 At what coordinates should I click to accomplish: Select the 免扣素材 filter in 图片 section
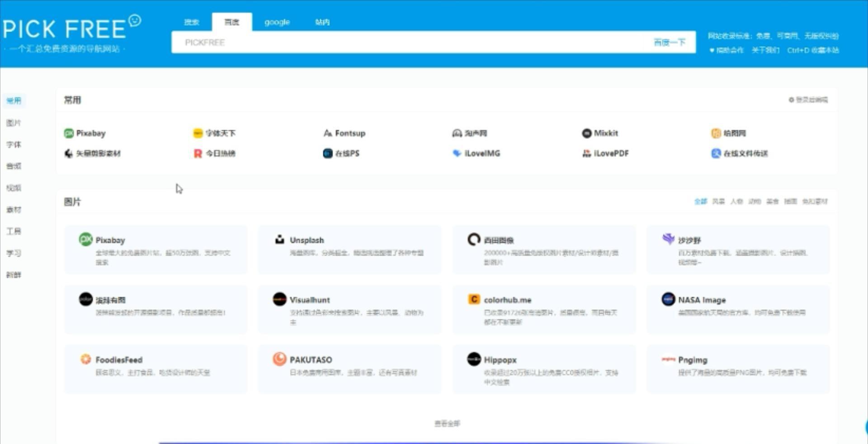tap(815, 202)
